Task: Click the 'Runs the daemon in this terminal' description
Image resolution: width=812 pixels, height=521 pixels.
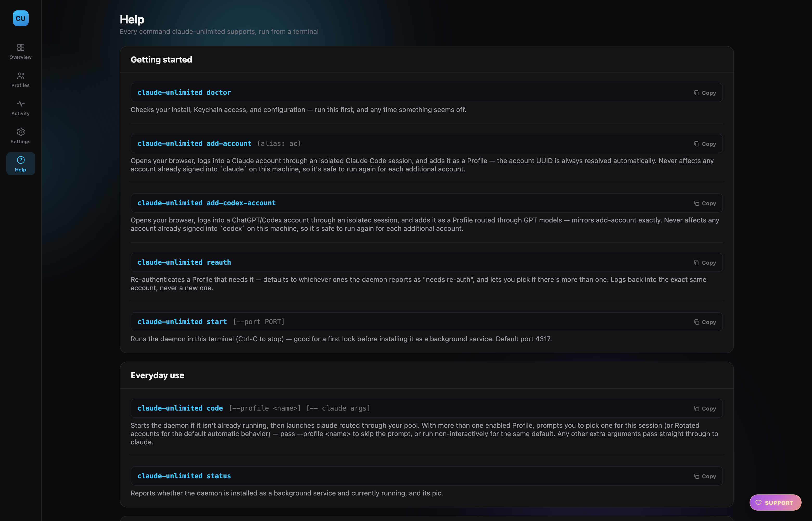Action: pyautogui.click(x=341, y=339)
